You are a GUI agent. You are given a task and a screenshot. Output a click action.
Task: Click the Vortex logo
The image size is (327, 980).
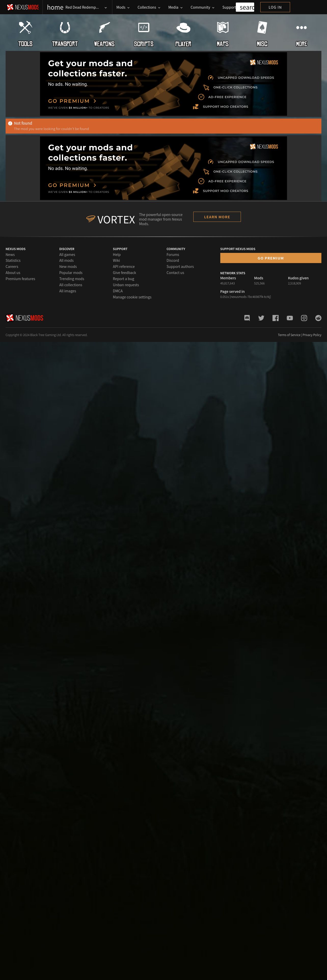(110, 220)
